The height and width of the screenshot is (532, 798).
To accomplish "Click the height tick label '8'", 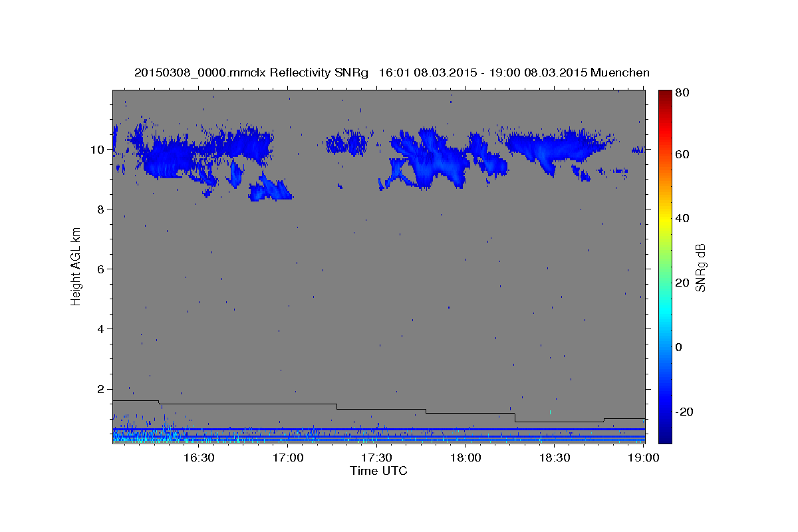I will pyautogui.click(x=101, y=209).
